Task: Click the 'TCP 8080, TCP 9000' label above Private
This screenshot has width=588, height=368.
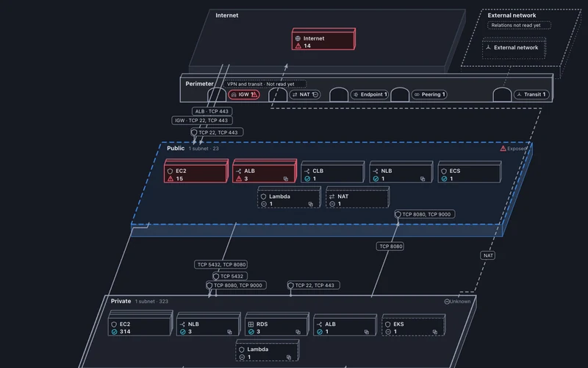Action: click(236, 286)
